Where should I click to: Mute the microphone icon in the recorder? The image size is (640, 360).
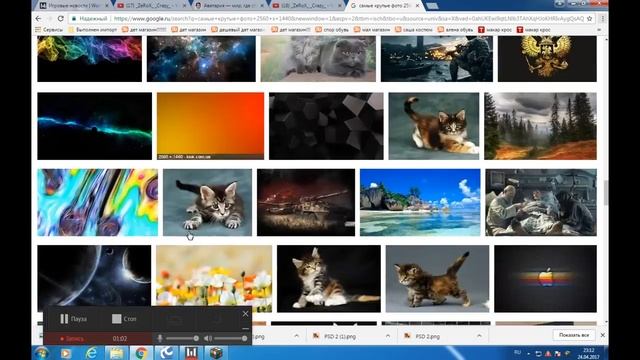pos(160,338)
